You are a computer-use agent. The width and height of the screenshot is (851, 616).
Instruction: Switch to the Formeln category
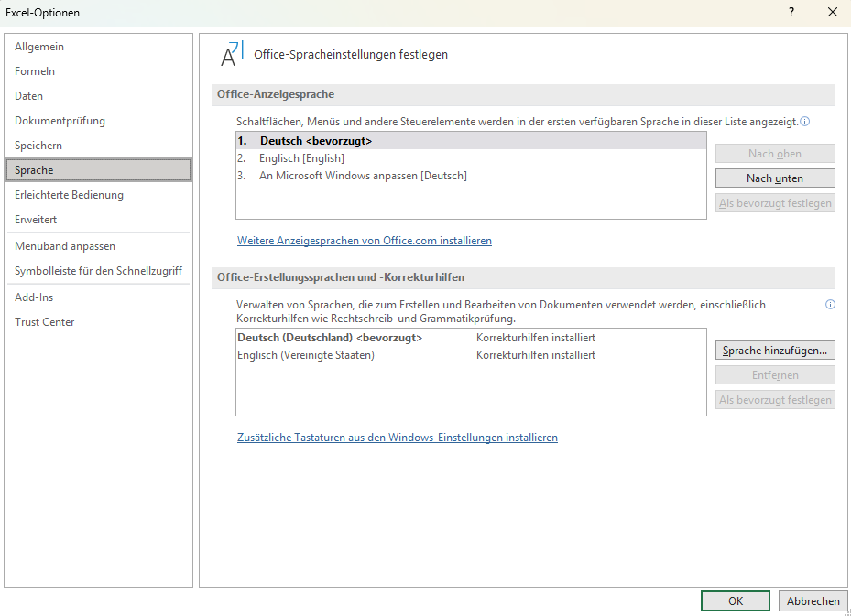[35, 71]
